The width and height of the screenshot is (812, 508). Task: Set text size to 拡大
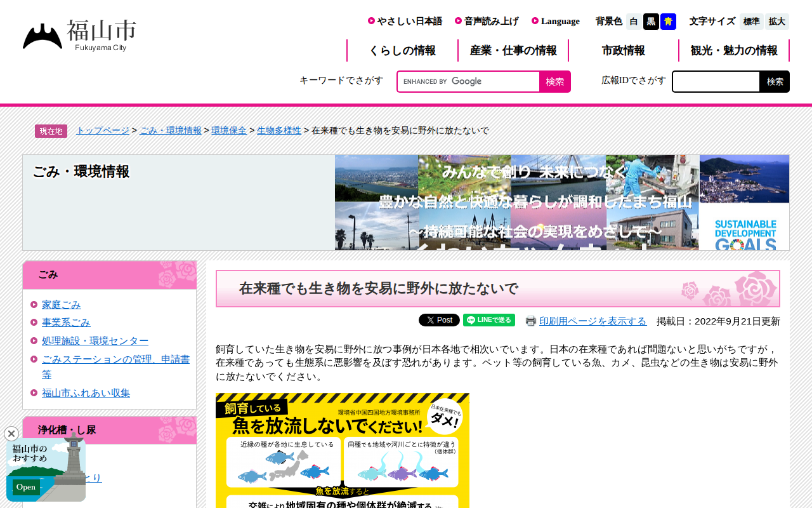coord(777,22)
